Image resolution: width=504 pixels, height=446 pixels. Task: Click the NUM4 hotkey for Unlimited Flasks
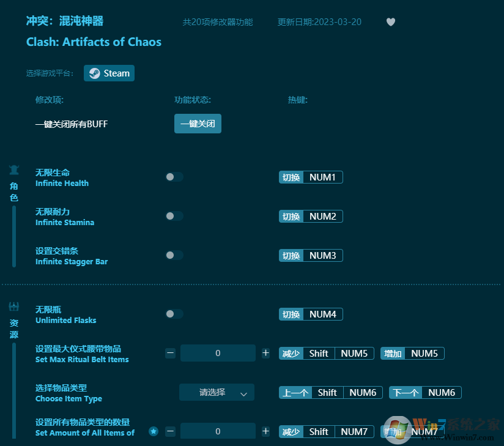pyautogui.click(x=322, y=314)
